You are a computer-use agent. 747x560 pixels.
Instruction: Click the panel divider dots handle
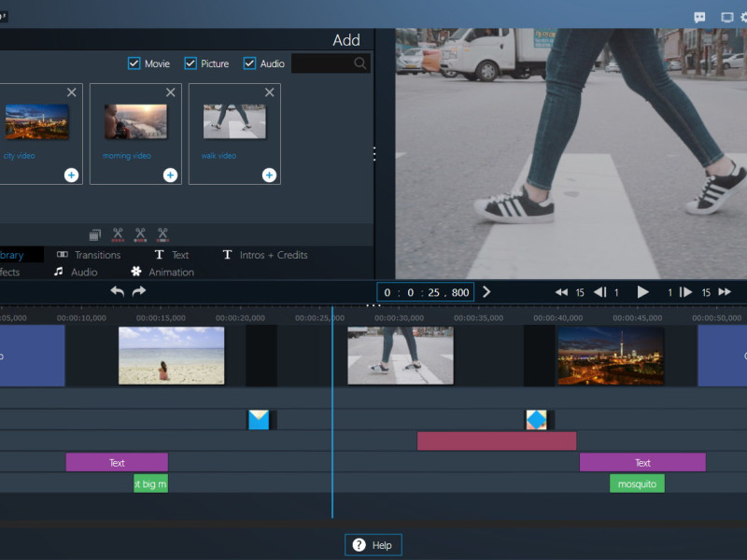374,154
